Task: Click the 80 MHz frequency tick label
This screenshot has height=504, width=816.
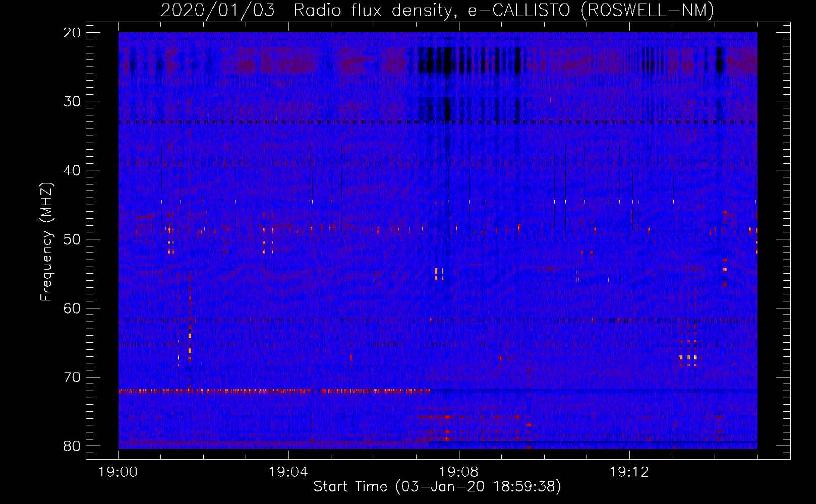Action: click(x=73, y=446)
